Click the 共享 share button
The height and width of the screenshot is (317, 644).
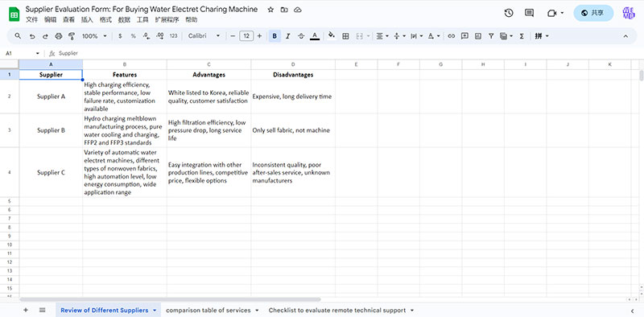tap(593, 13)
